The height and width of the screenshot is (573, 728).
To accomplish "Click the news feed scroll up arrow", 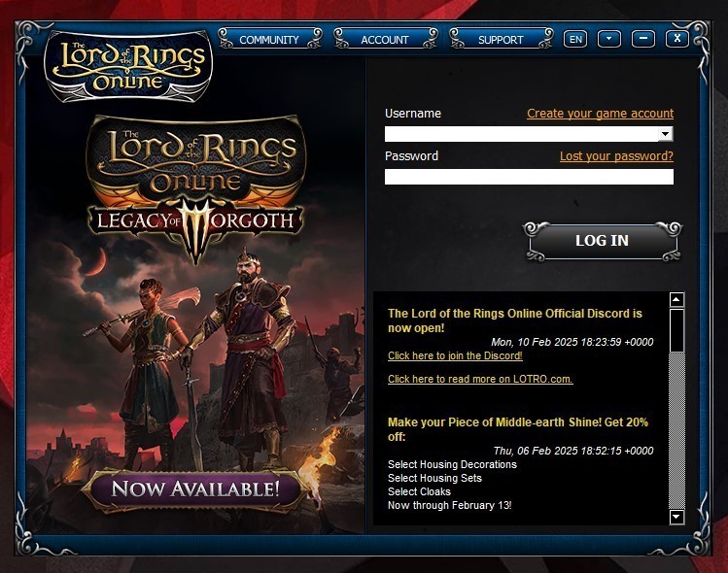I will pyautogui.click(x=676, y=300).
